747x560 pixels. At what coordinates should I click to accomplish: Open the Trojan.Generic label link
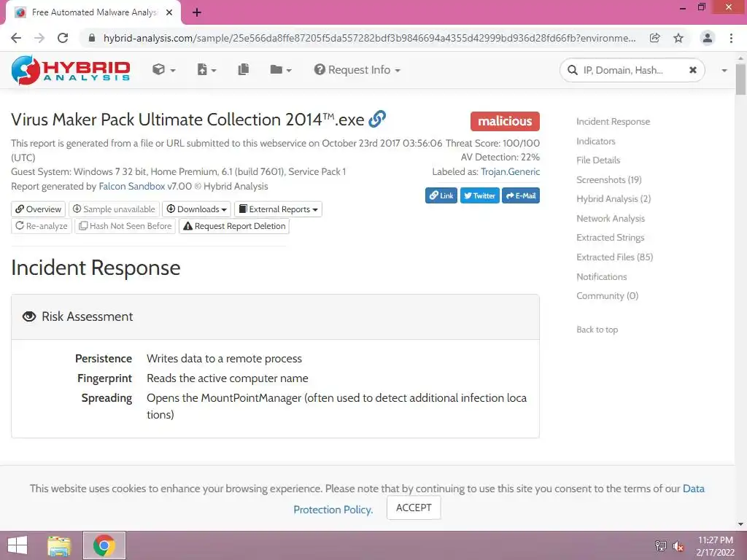coord(510,171)
